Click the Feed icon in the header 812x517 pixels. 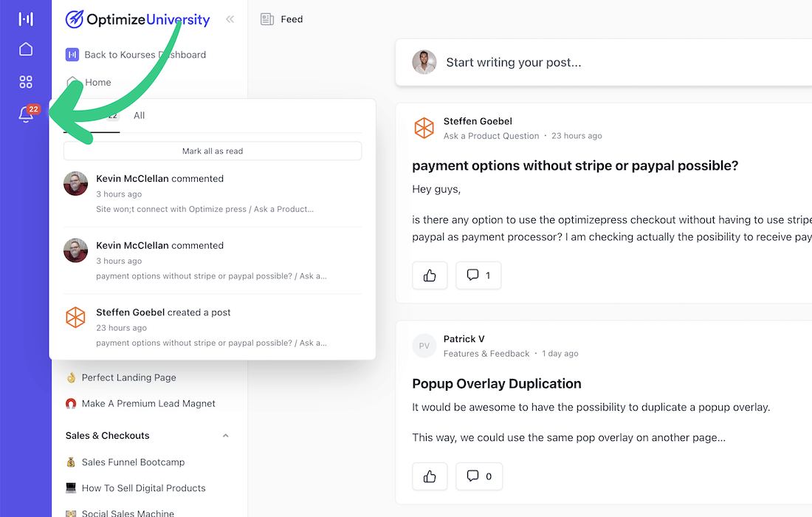pos(267,19)
